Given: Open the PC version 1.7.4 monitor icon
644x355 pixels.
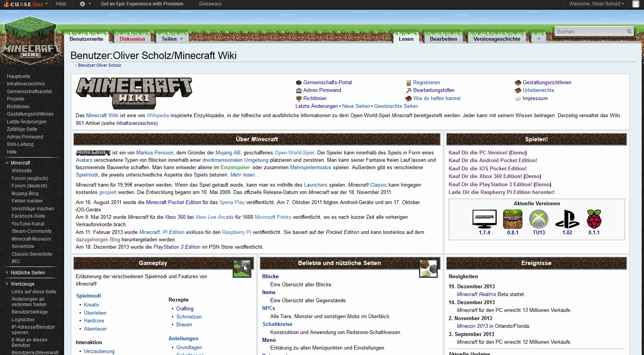Looking at the screenshot, I should click(x=484, y=219).
